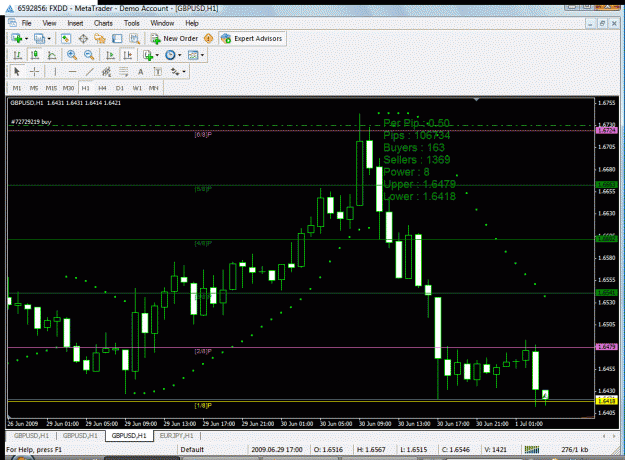Toggle the Terminal window icon
Viewport: 625px width, 460px height.
click(117, 38)
